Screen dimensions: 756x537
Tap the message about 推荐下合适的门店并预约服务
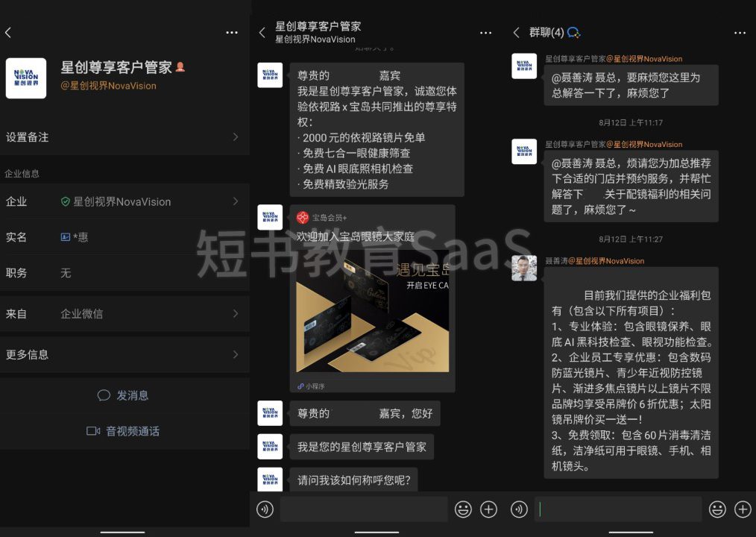pyautogui.click(x=631, y=186)
